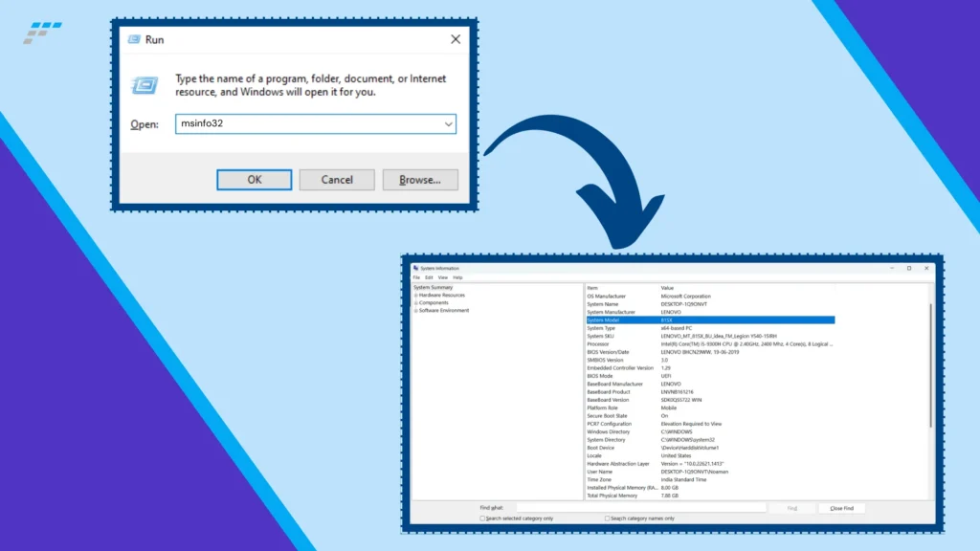Select the 'Microsoft Corporation' value
This screenshot has width=980, height=551.
point(685,297)
